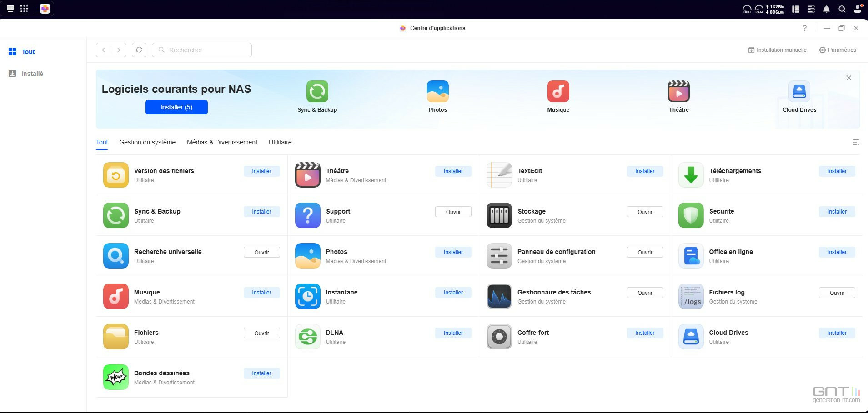This screenshot has width=868, height=413.
Task: Dismiss the Logiciels courants banner
Action: click(848, 78)
